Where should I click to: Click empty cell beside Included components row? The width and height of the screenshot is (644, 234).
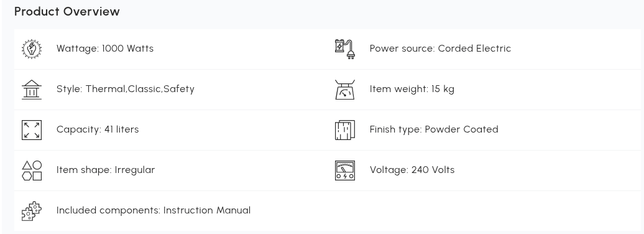(484, 210)
